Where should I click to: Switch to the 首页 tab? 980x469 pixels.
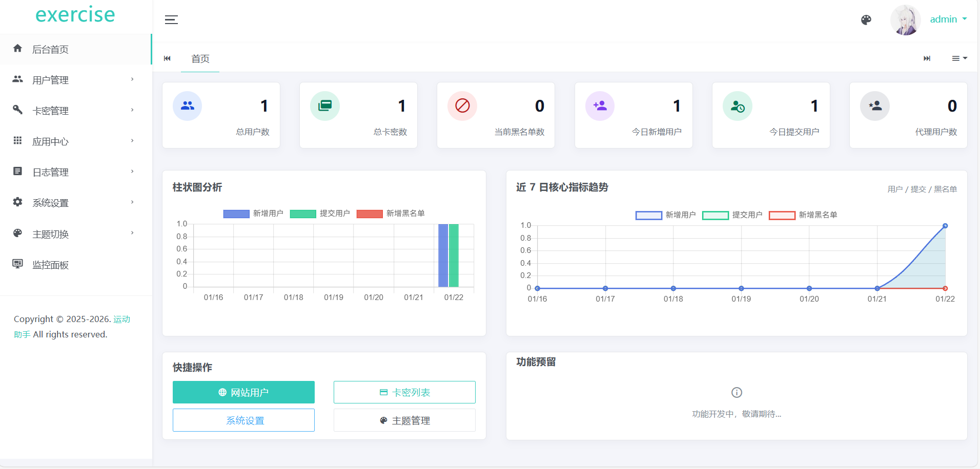[x=200, y=59]
